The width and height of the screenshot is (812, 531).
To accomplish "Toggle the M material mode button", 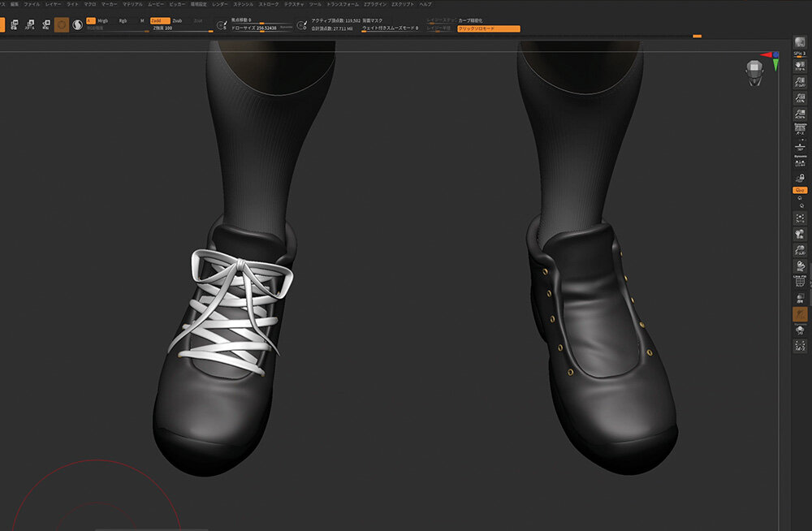I will 142,21.
